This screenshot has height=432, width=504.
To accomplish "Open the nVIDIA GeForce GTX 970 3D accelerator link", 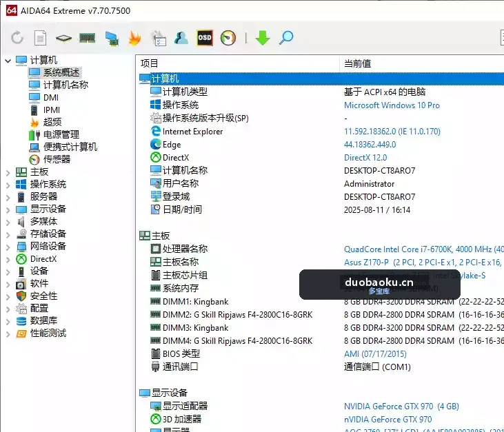I will (388, 420).
